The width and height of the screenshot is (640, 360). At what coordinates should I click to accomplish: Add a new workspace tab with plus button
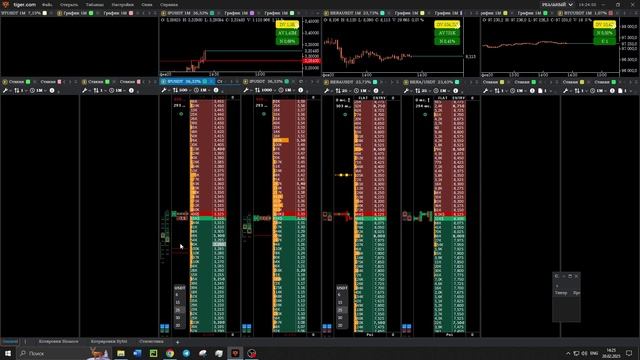pos(177,342)
